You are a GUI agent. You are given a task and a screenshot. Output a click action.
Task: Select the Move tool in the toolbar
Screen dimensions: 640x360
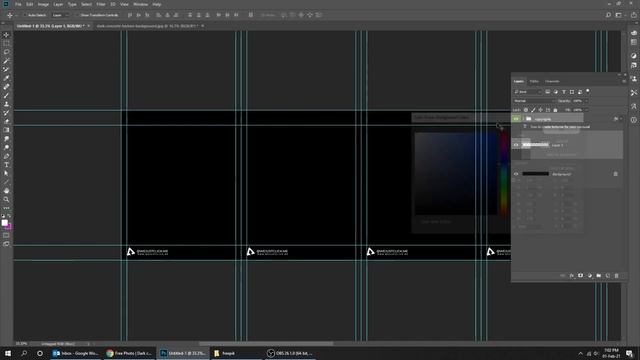6,35
